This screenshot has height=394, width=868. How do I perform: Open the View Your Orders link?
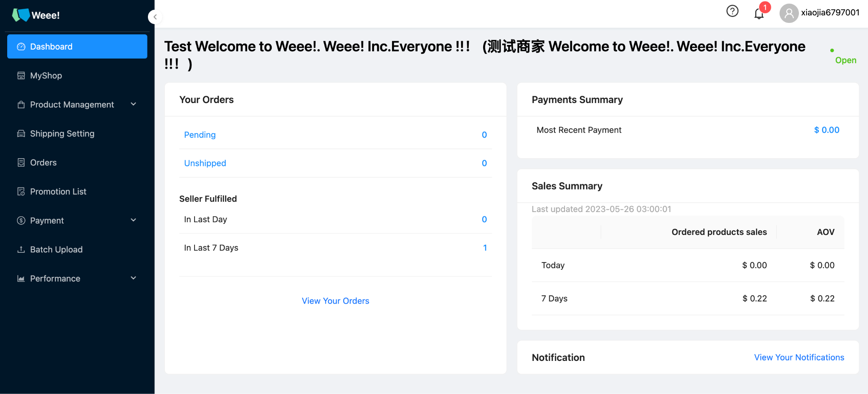click(335, 301)
